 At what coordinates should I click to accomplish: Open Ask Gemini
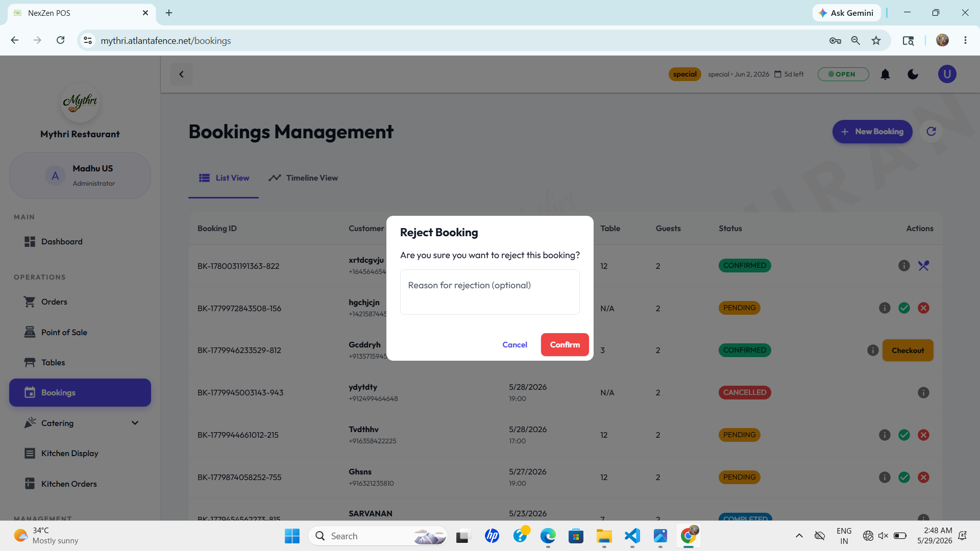[x=846, y=13]
